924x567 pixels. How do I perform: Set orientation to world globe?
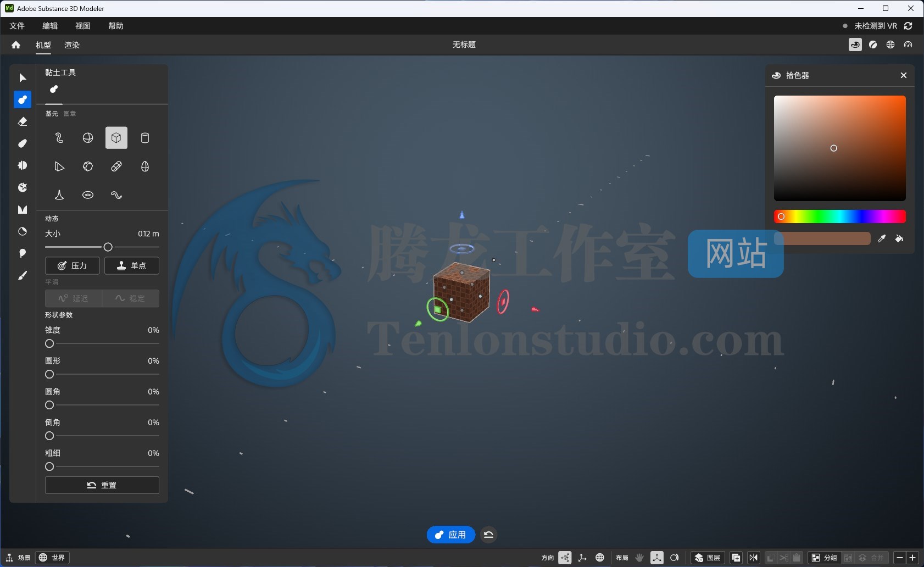(600, 558)
